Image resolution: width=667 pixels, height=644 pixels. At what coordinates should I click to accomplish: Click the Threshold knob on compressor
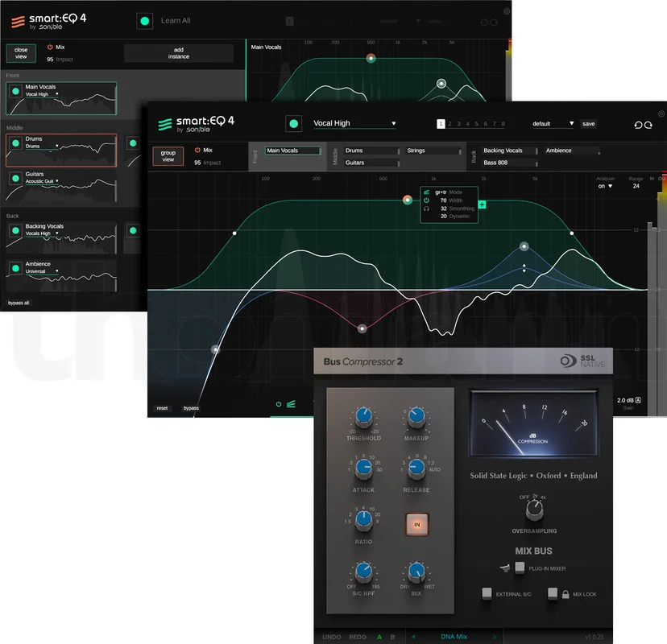pyautogui.click(x=363, y=415)
